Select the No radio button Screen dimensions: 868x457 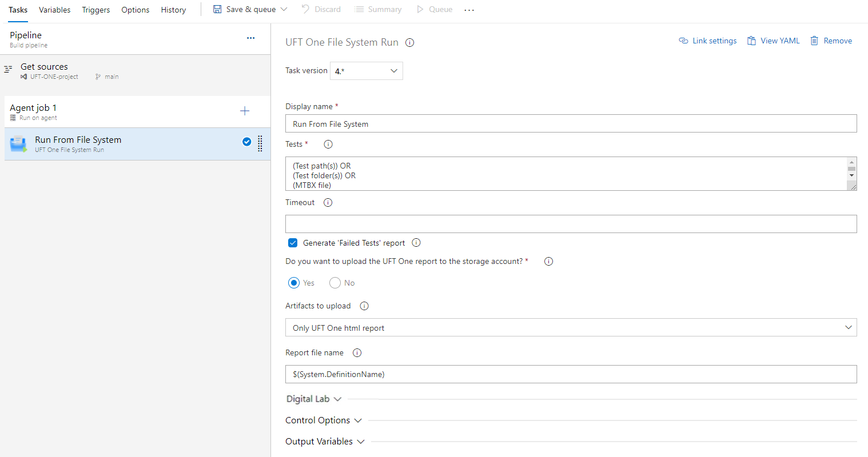point(335,283)
